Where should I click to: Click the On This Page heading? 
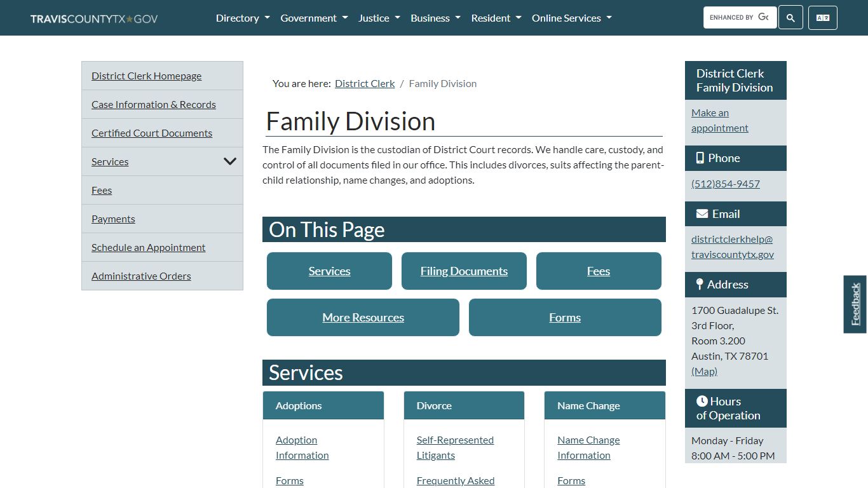point(327,229)
